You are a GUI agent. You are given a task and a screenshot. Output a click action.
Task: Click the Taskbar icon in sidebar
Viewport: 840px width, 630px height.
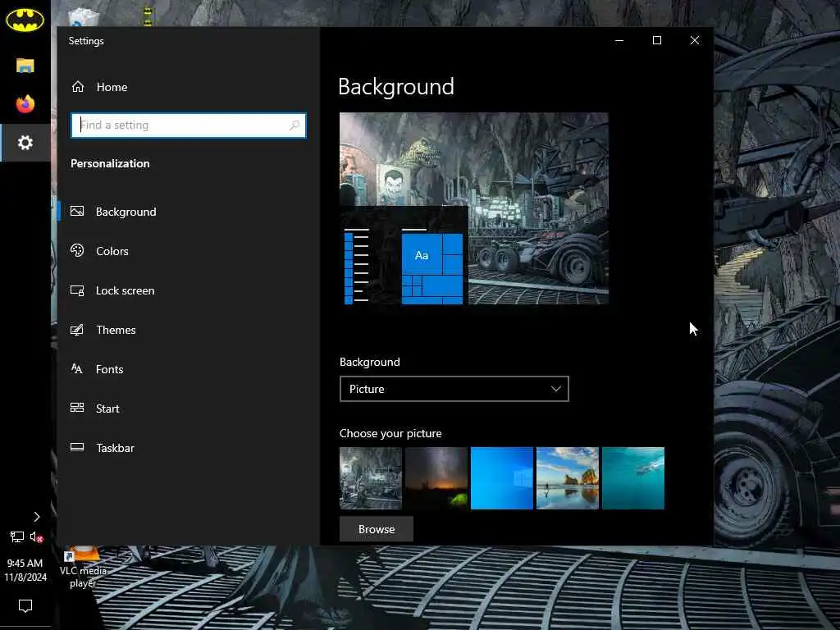pyautogui.click(x=77, y=447)
